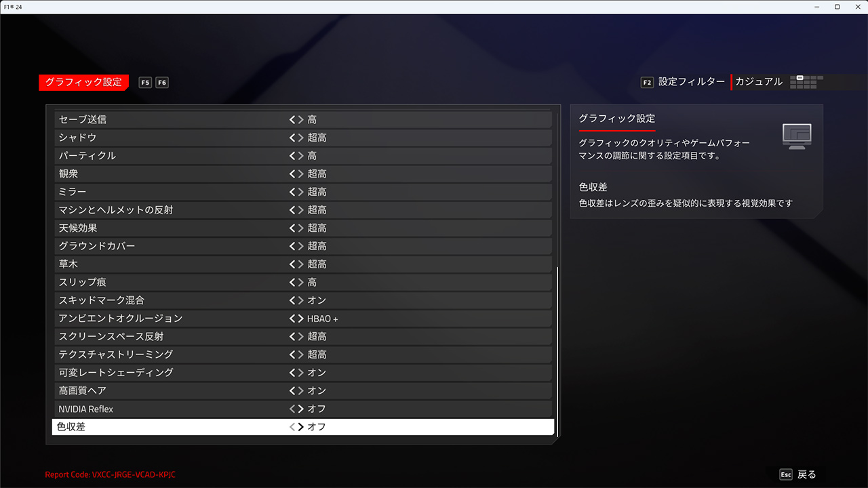The image size is (868, 488).
Task: Click the settings list scrollbar thumb
Action: [557, 351]
